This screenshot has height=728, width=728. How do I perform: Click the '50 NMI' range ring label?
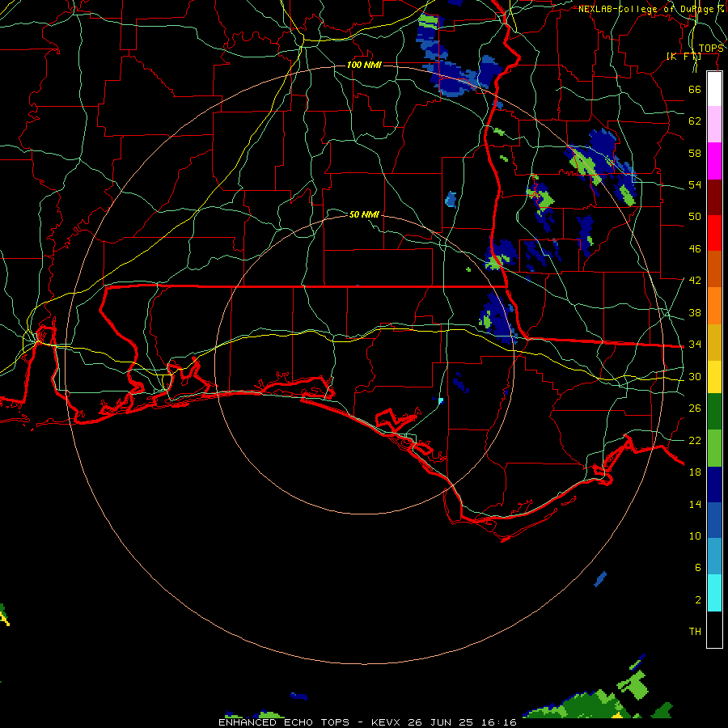point(364,214)
